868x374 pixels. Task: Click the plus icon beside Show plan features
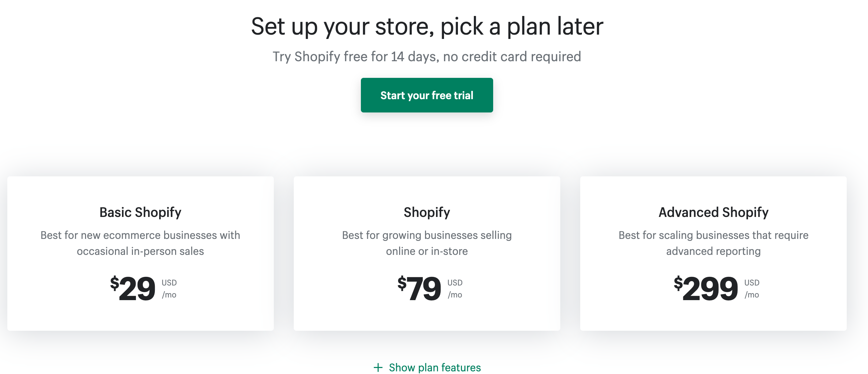click(378, 367)
